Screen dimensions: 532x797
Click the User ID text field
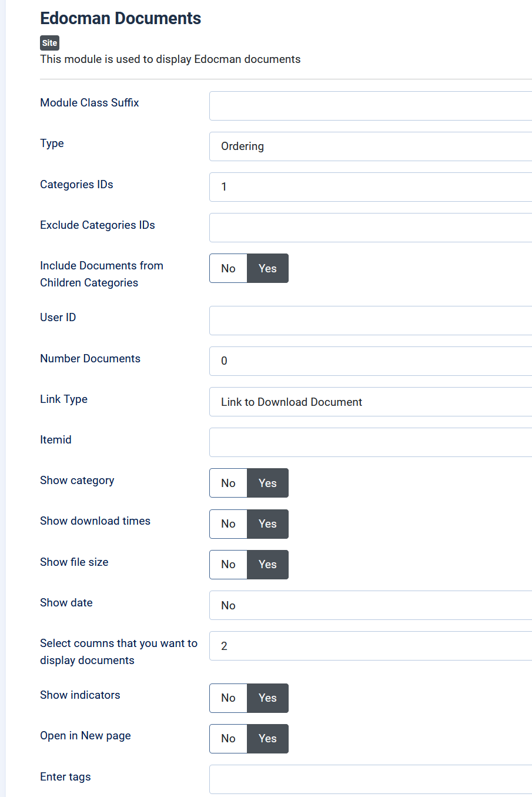pyautogui.click(x=370, y=321)
